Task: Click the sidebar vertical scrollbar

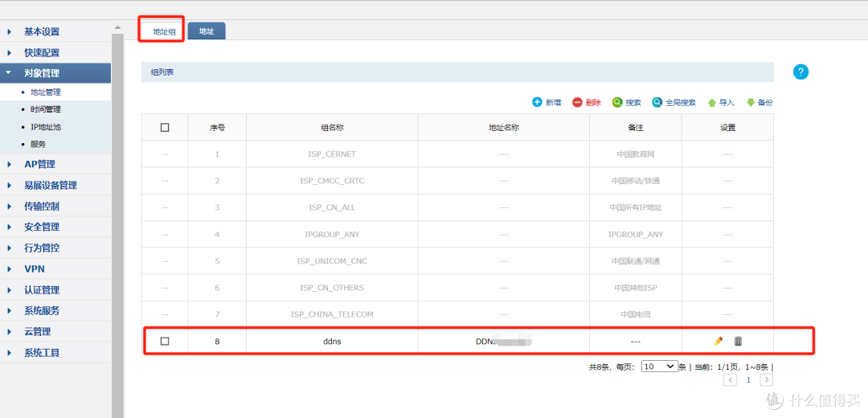Action: 117,224
